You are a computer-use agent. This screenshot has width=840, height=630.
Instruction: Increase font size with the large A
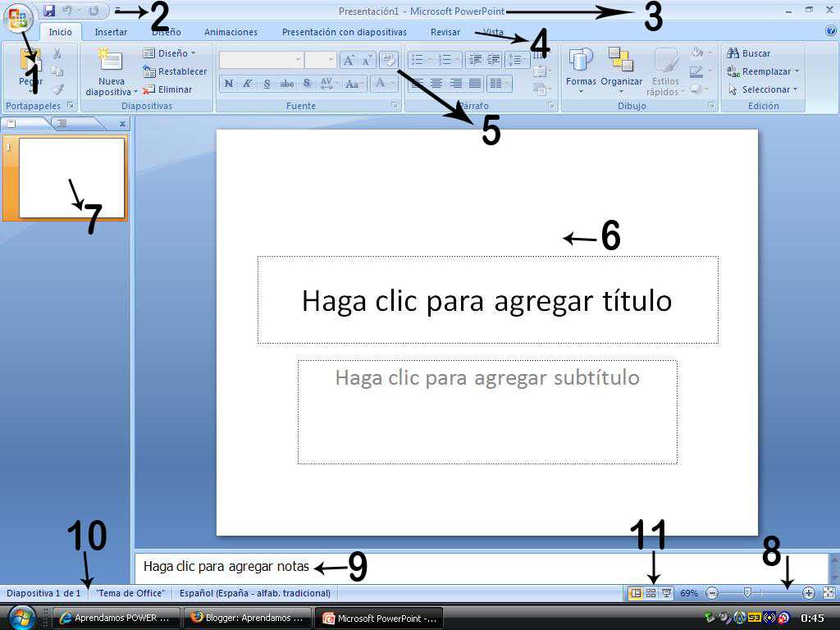[x=348, y=60]
